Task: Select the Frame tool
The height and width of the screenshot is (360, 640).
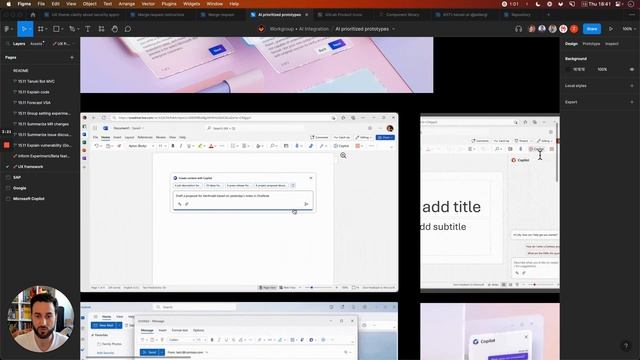Action: coord(40,29)
